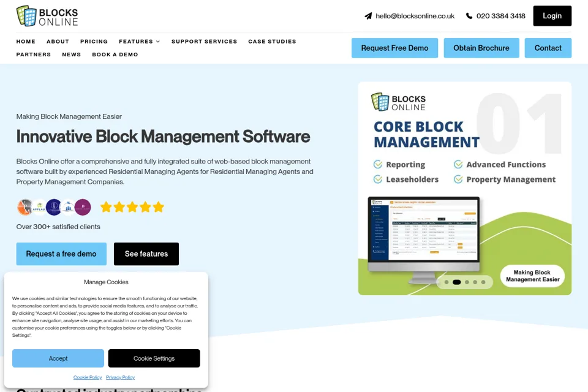Click the checkmark icon beside Advanced Functions
Screen dimensions: 588x392
pos(458,164)
